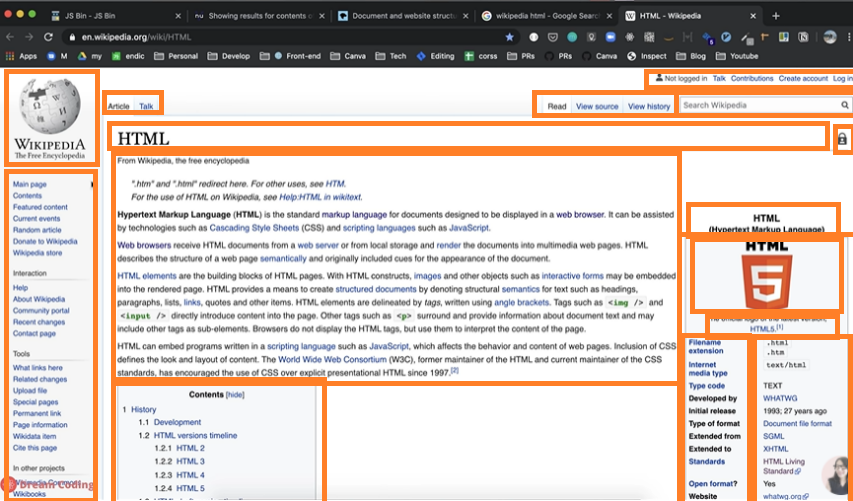Select the Article tab
Screen dimensions: 853x501
[119, 106]
